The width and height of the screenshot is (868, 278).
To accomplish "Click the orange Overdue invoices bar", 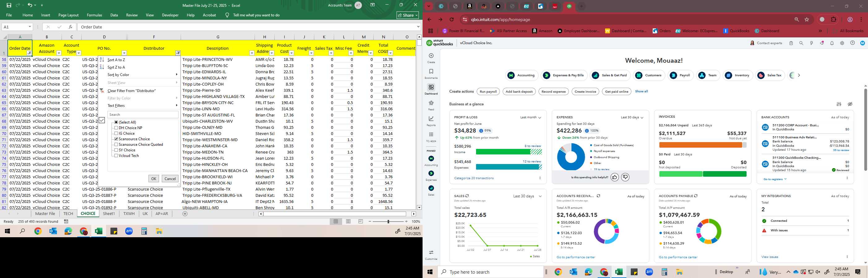I will 700,145.
